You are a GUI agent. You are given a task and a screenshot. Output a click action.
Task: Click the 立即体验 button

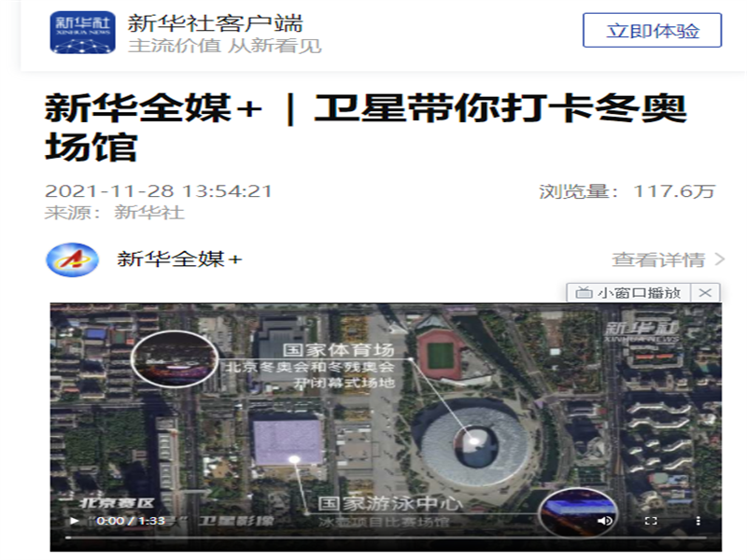652,31
